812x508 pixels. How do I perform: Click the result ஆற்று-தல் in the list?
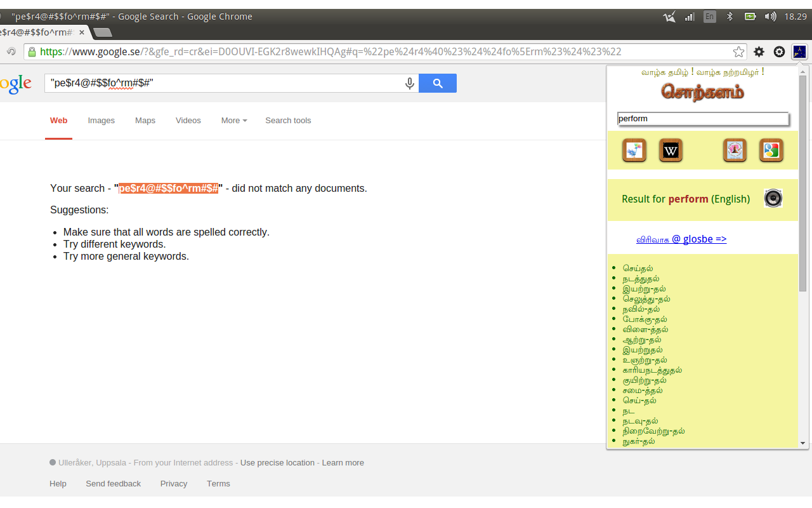tap(642, 340)
